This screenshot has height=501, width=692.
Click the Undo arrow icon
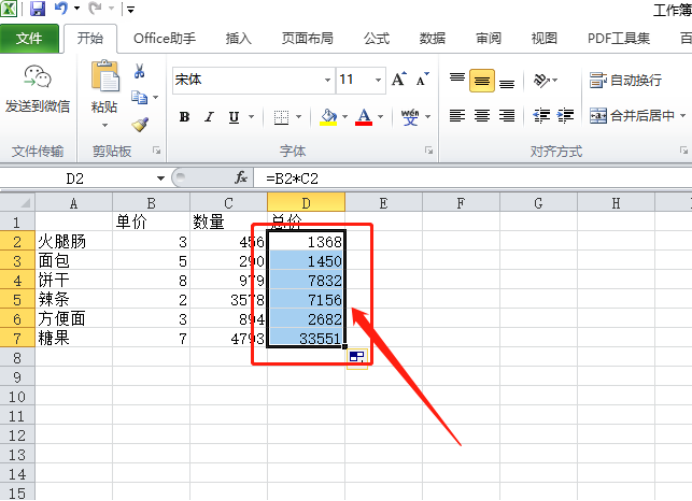60,8
